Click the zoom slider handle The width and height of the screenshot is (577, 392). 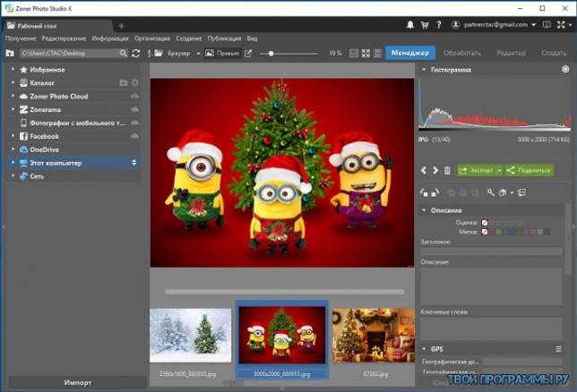point(271,54)
